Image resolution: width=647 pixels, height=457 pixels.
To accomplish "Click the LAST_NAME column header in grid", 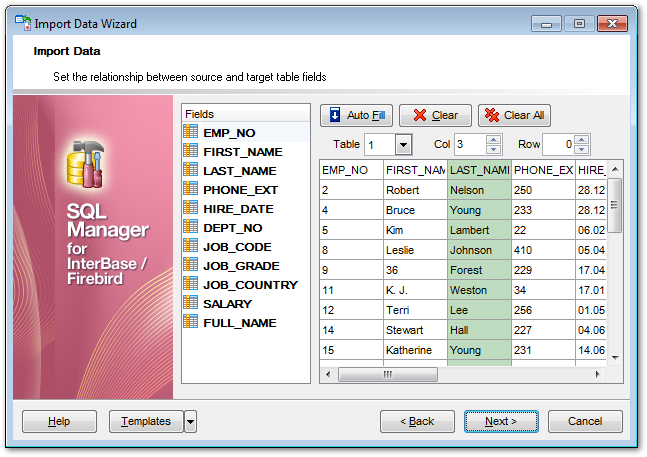I will [480, 170].
